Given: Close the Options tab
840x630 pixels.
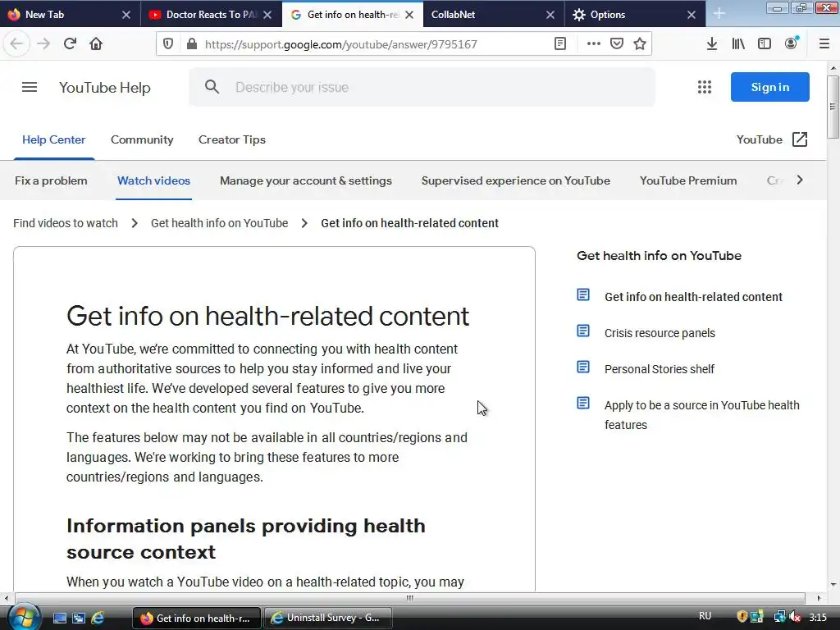Looking at the screenshot, I should point(692,15).
